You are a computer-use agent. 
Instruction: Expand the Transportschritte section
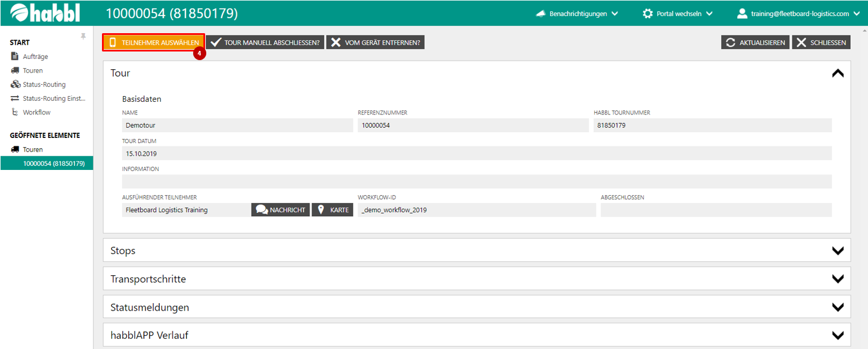pos(838,279)
